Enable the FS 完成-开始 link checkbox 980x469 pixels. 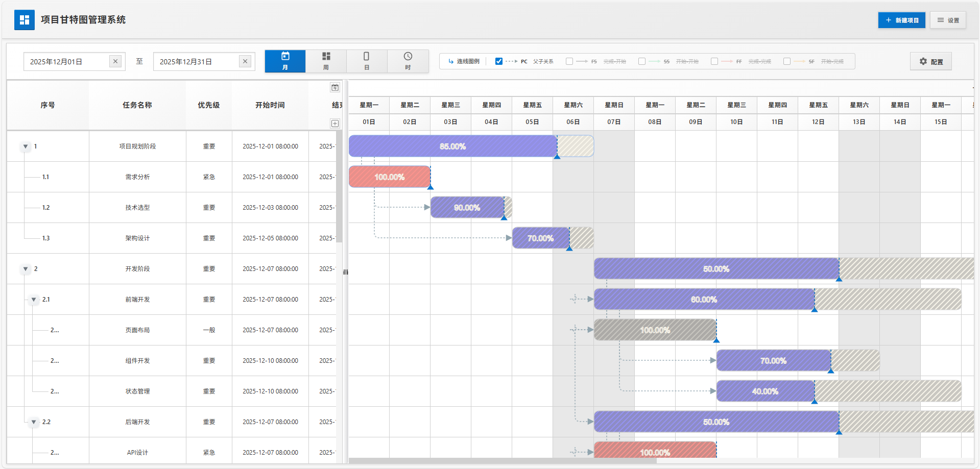point(569,61)
